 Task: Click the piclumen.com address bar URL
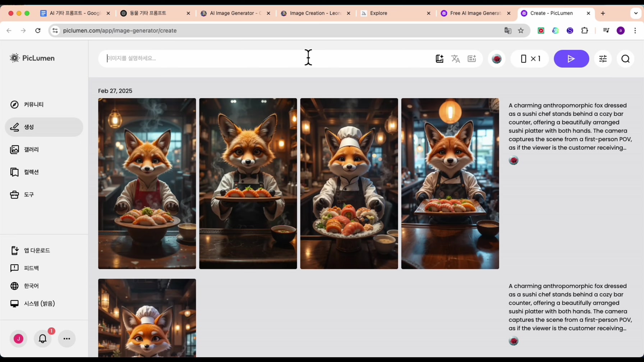(120, 31)
